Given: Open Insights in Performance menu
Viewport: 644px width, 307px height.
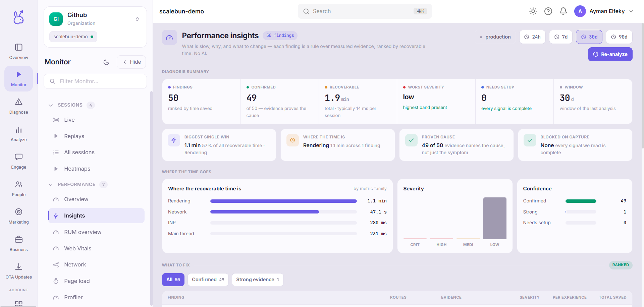Looking at the screenshot, I should click(x=96, y=216).
